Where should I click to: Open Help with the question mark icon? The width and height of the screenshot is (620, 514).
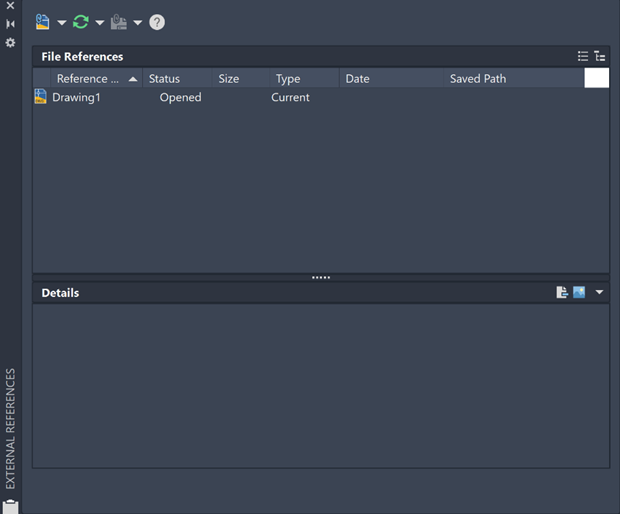(x=157, y=22)
